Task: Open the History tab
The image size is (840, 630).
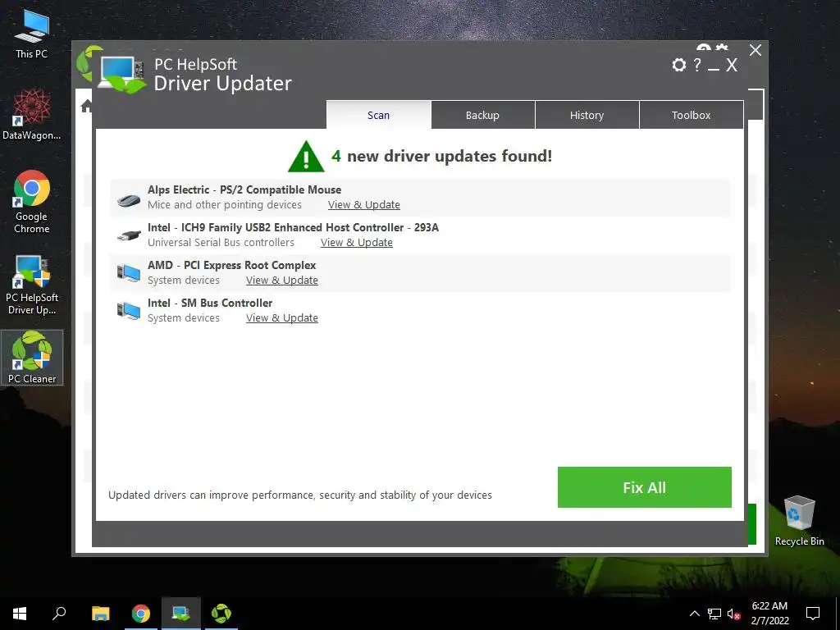Action: 587,115
